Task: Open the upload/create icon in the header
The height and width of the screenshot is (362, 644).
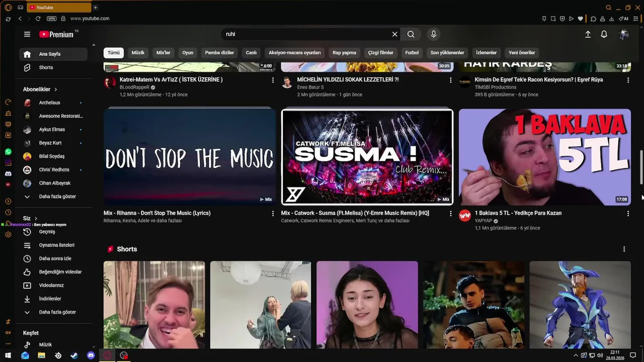Action: [x=588, y=34]
